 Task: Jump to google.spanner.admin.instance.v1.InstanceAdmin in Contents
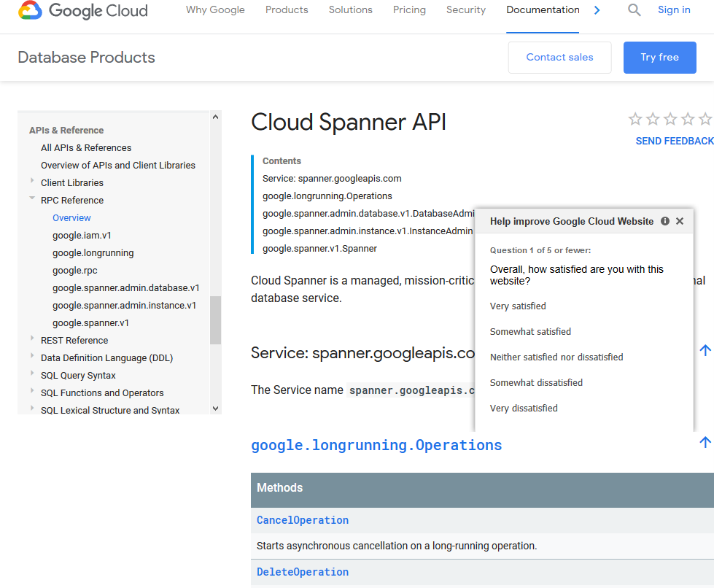(x=368, y=231)
